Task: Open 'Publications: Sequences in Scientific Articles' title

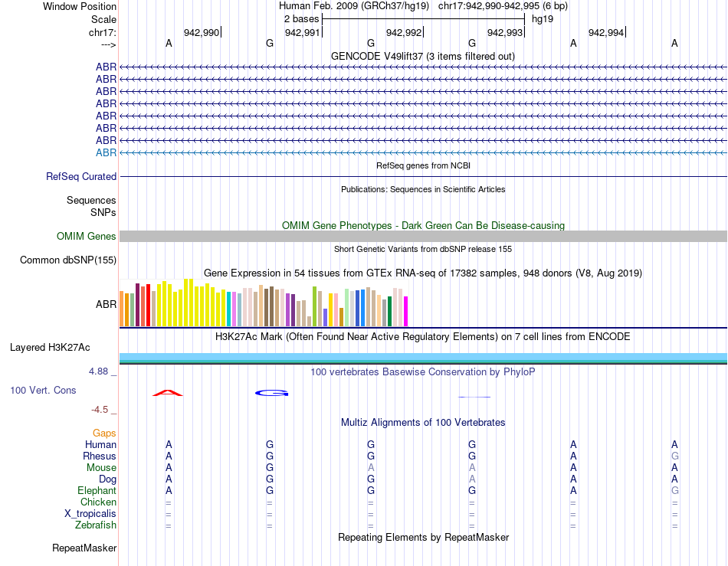Action: [423, 189]
